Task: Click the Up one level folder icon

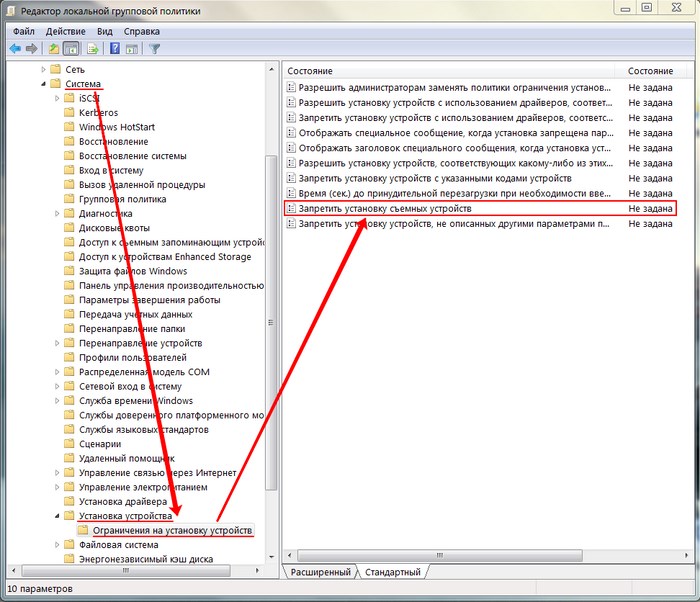Action: [54, 48]
